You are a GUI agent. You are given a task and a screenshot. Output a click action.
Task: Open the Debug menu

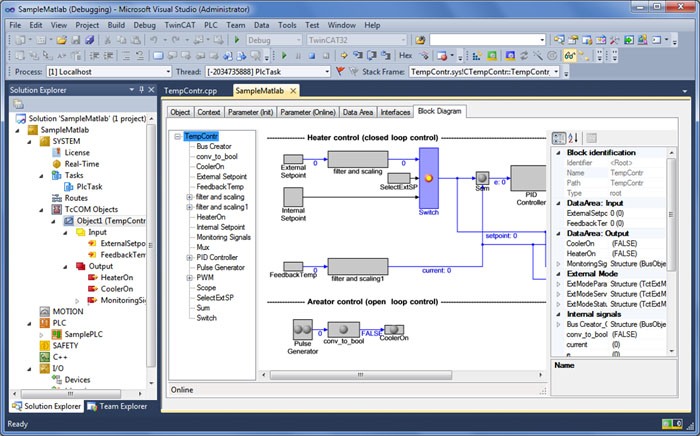[145, 25]
